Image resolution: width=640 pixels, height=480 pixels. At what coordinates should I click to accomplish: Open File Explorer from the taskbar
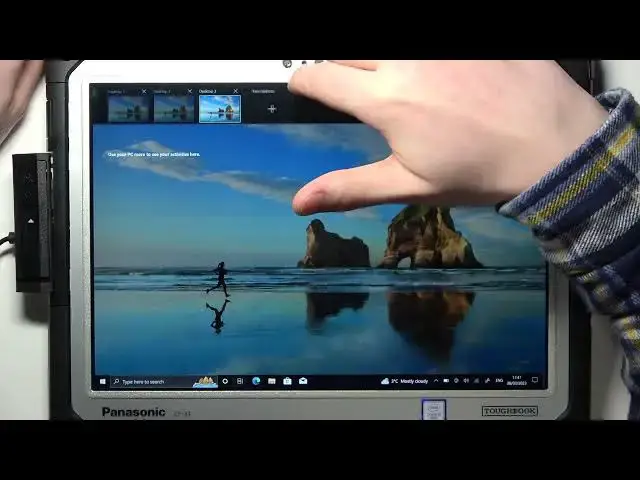272,381
